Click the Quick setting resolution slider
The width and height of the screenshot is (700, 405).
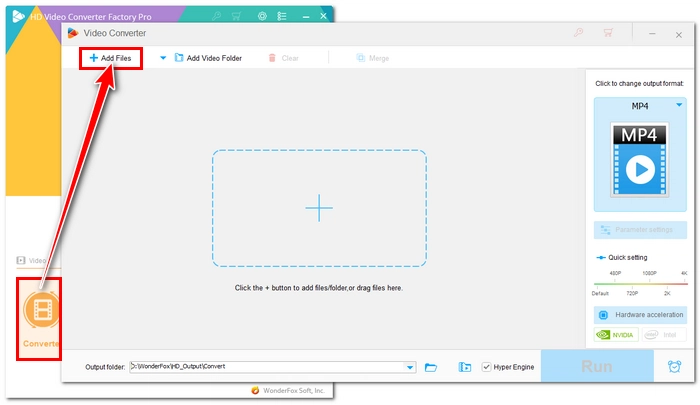point(640,283)
